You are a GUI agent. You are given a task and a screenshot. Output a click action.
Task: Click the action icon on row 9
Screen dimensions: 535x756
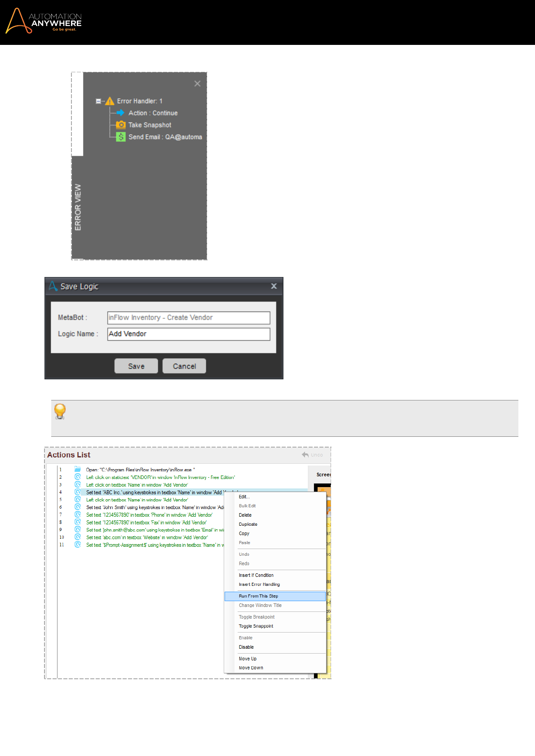78,529
